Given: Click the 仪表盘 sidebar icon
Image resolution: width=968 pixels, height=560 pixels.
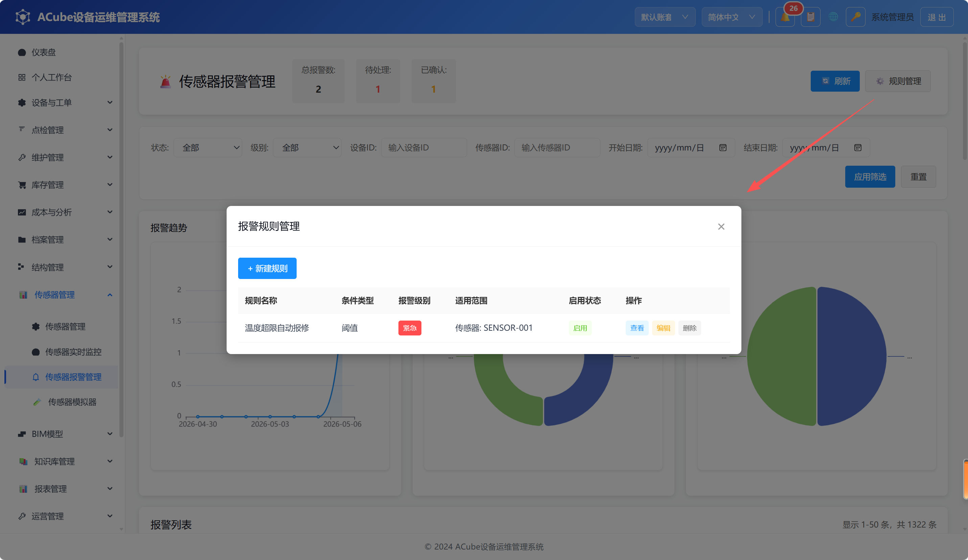Looking at the screenshot, I should tap(22, 52).
